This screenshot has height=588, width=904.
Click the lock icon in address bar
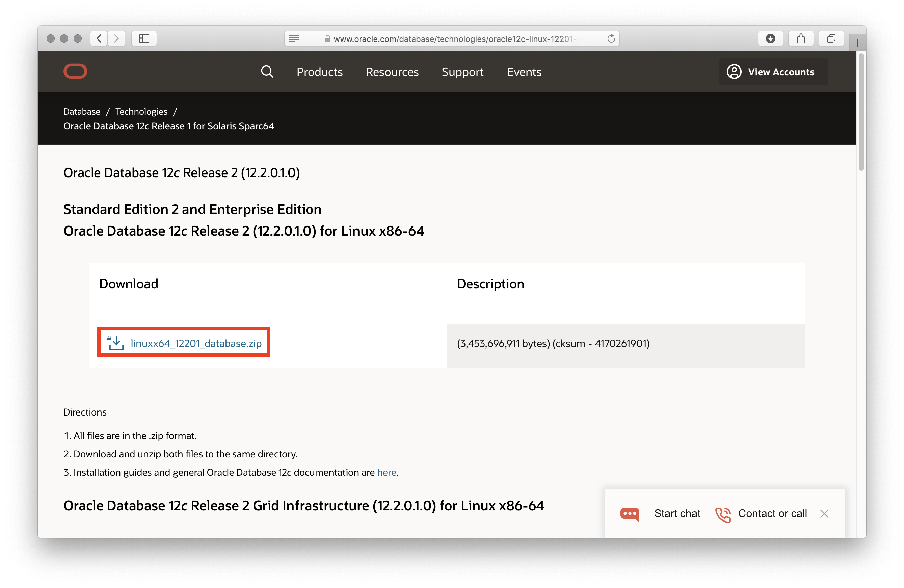tap(327, 38)
